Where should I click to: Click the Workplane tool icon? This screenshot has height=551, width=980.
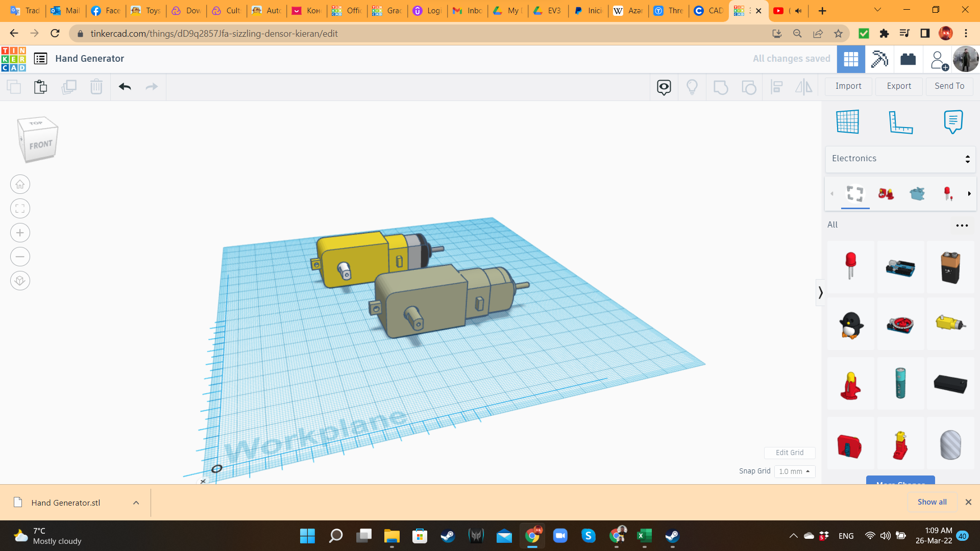tap(847, 122)
